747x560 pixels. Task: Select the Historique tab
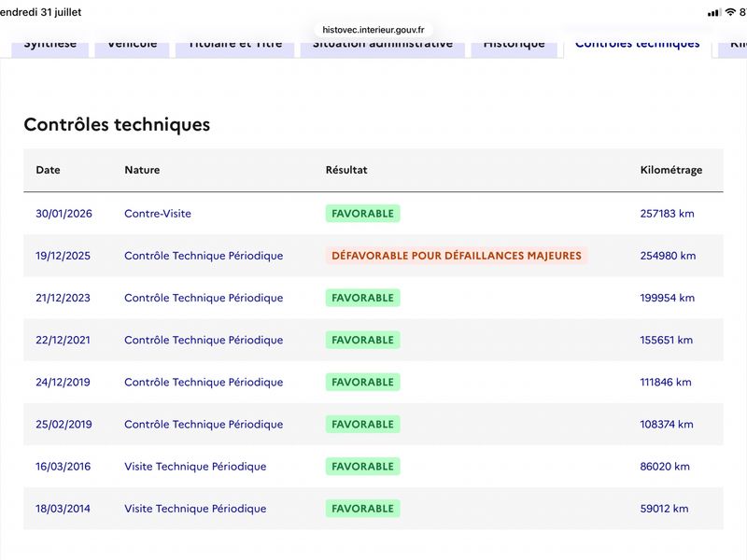coord(514,49)
